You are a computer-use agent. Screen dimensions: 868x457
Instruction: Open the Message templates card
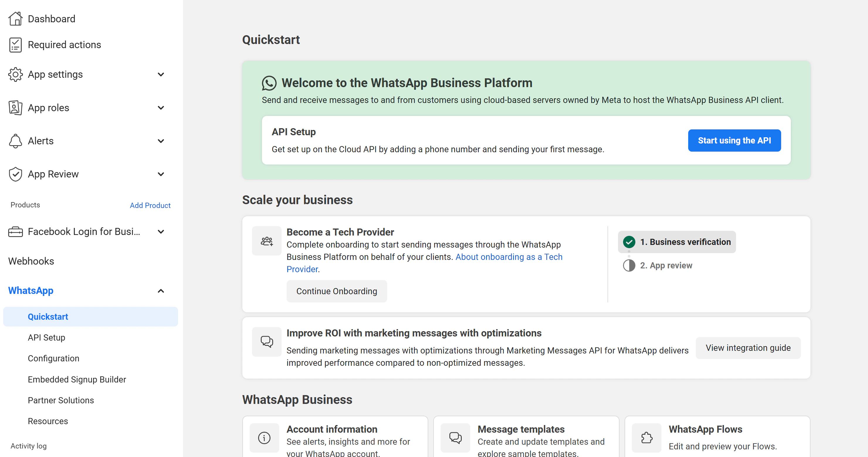(526, 437)
